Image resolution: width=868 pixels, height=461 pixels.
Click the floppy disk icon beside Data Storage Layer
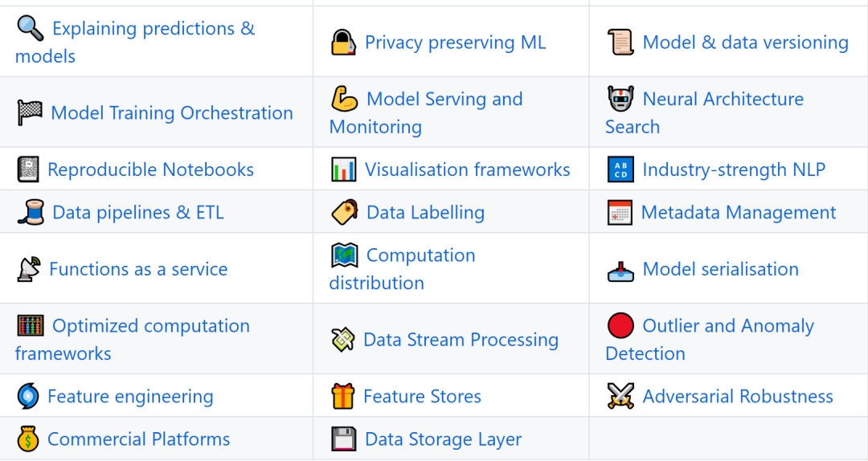point(343,439)
